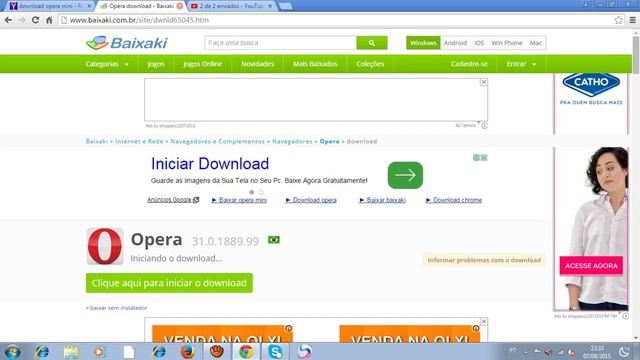Image resolution: width=640 pixels, height=360 pixels.
Task: Click Informar problemas com o download
Action: coord(484,260)
